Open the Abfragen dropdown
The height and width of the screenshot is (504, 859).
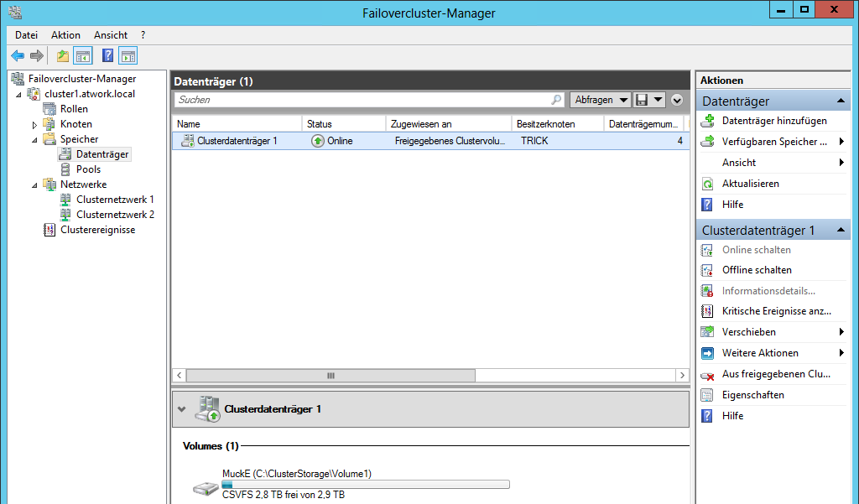pyautogui.click(x=601, y=100)
